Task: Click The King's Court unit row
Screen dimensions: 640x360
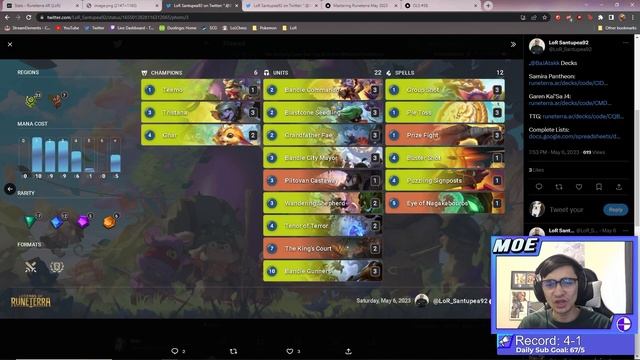Action: (322, 248)
